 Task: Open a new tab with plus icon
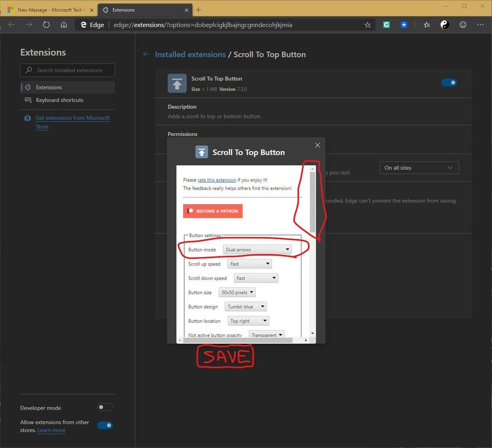click(198, 10)
